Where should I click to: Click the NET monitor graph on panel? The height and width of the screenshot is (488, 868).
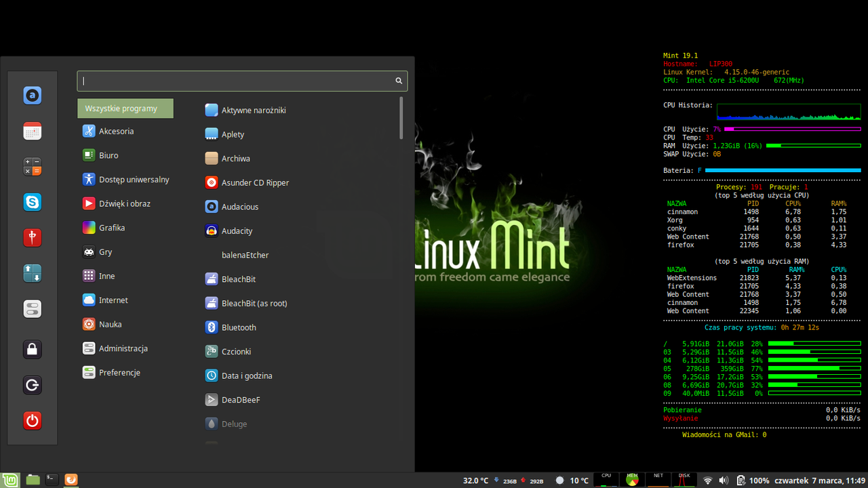point(658,480)
